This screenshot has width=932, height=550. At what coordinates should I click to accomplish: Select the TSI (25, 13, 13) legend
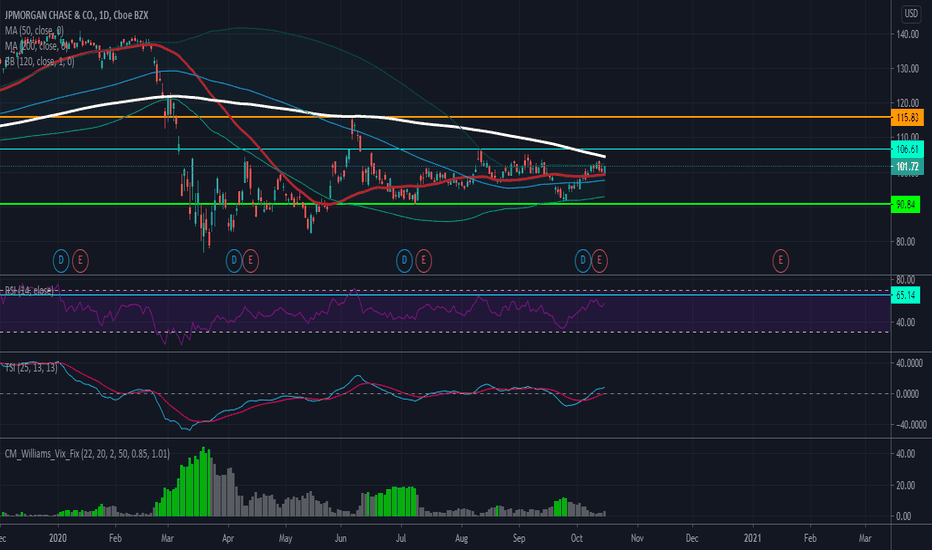pos(32,368)
